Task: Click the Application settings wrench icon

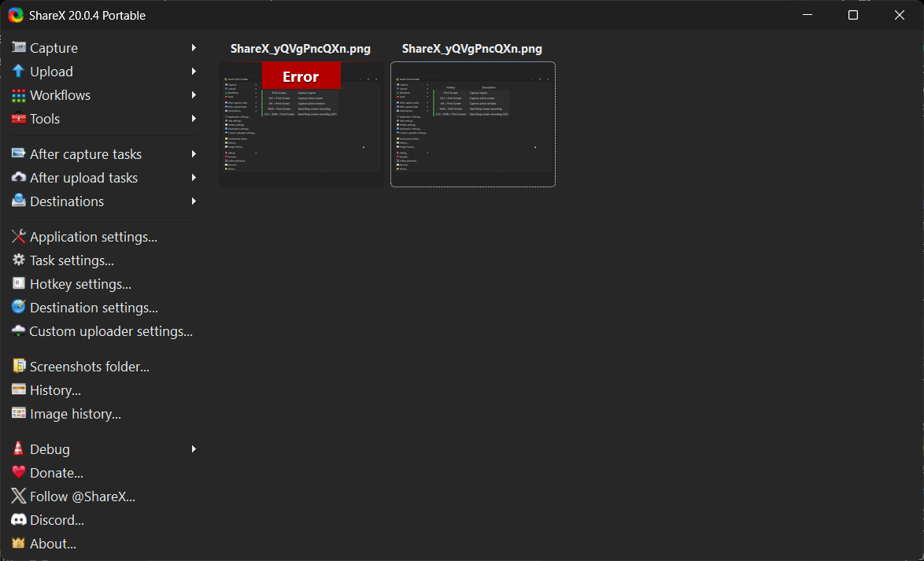Action: point(19,236)
